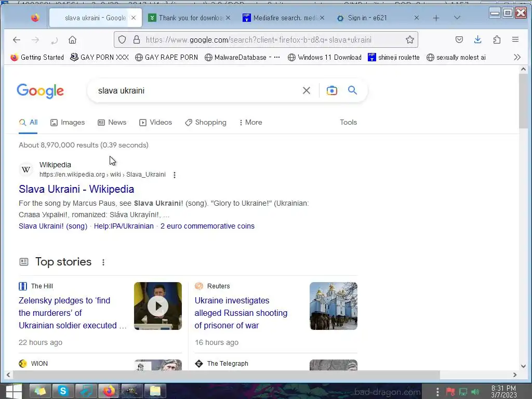Open the MalwareDatabase bookmark
532x399 pixels.
click(242, 57)
